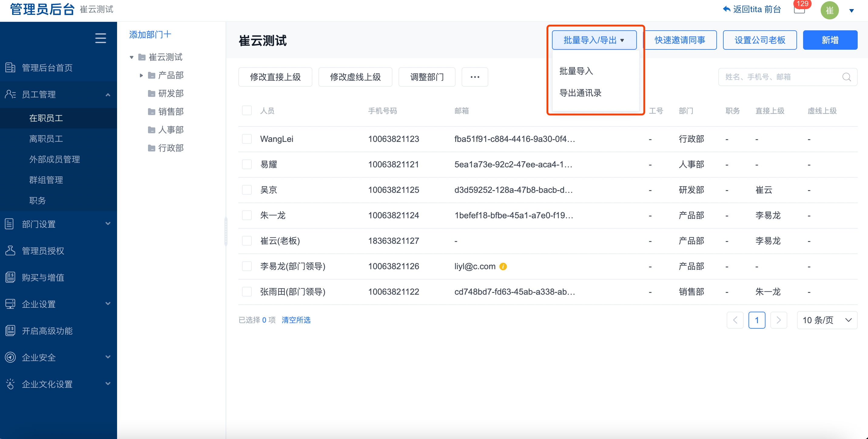Image resolution: width=868 pixels, height=439 pixels.
Task: Check the 吴京 row checkbox
Action: point(247,190)
